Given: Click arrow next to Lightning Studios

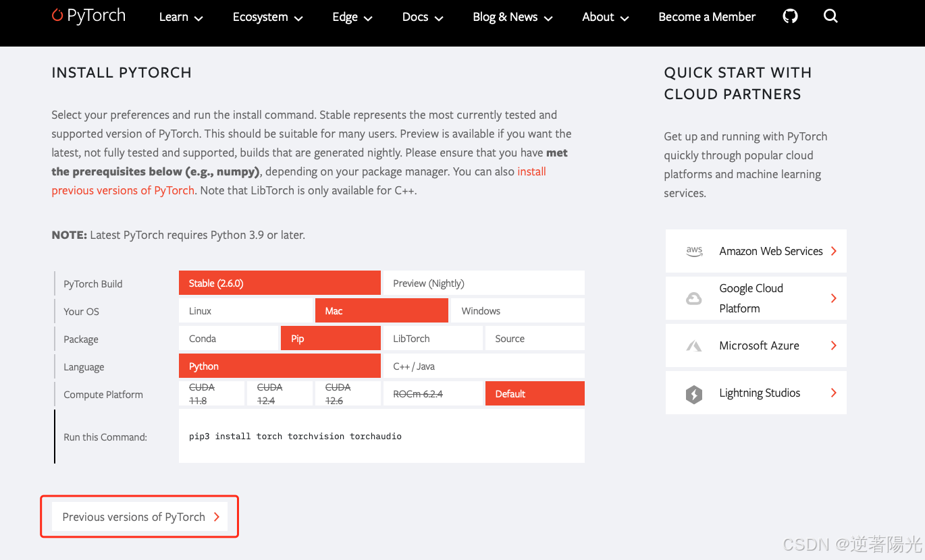Looking at the screenshot, I should pos(834,393).
